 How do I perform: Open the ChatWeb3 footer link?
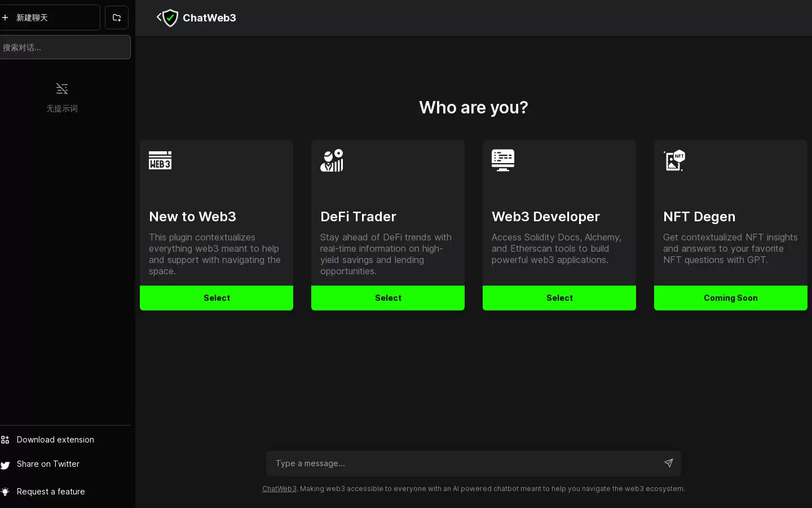279,489
